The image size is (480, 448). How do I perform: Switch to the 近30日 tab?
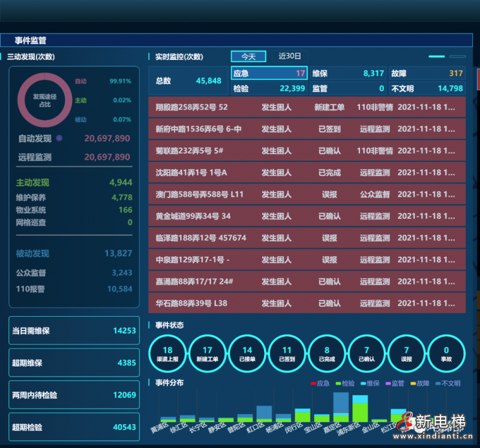pyautogui.click(x=289, y=56)
